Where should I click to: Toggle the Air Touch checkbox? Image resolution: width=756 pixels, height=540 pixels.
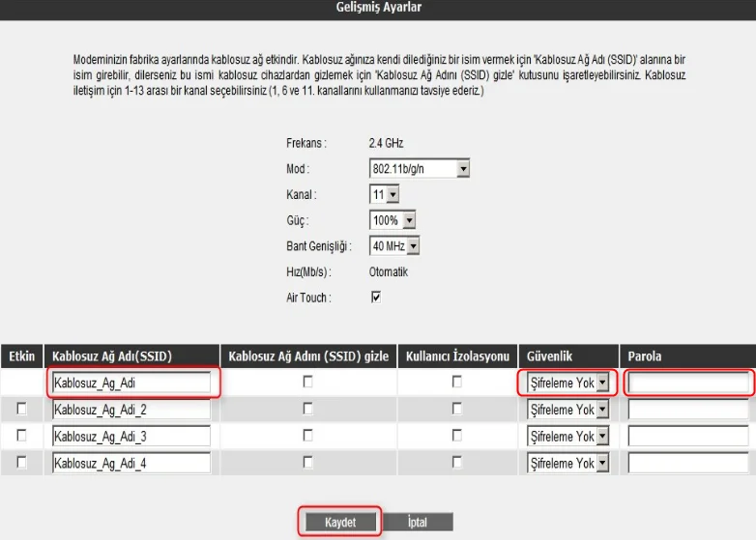click(x=376, y=298)
